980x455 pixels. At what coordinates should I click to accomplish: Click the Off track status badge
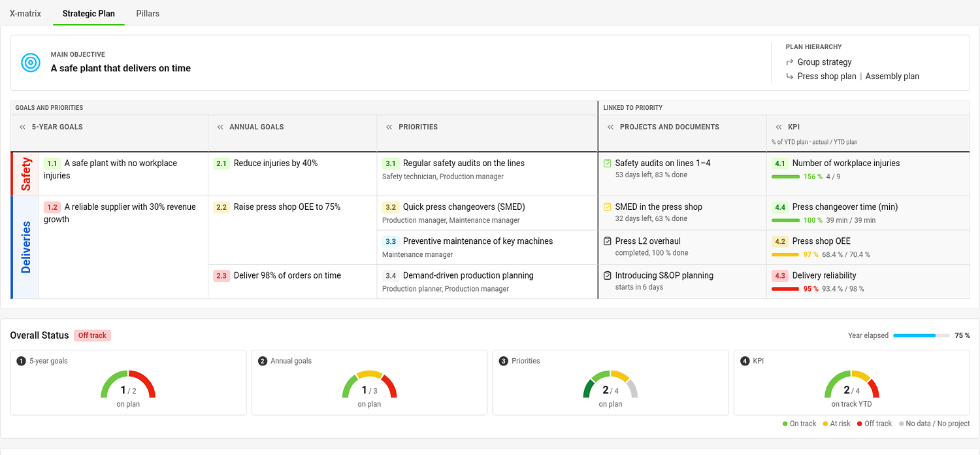pyautogui.click(x=92, y=335)
